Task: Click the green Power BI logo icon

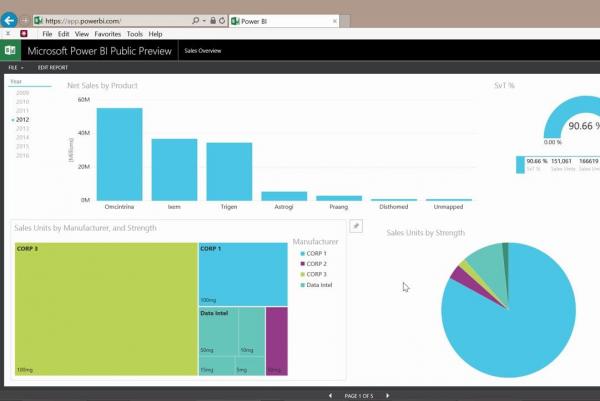Action: [x=12, y=50]
